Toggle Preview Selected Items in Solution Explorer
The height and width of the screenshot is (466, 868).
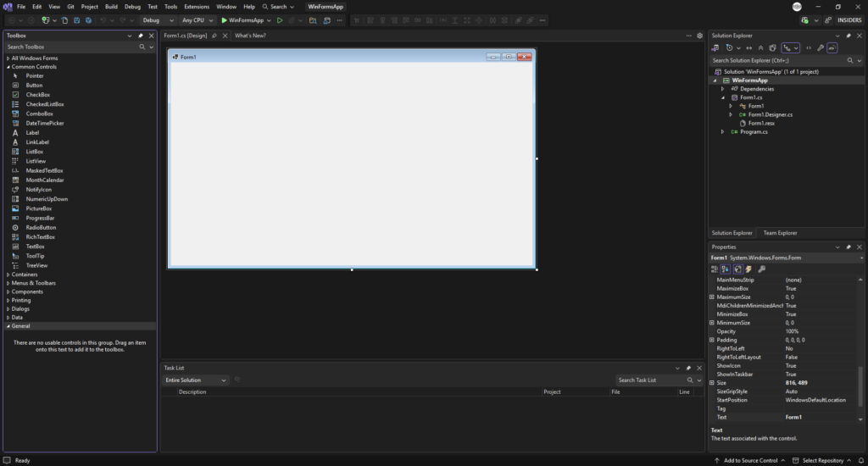[832, 48]
